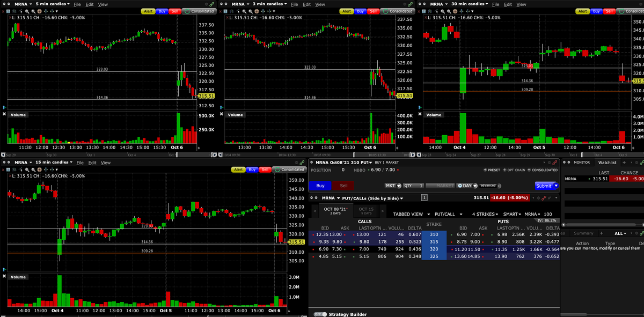Click the gear icon in order entry panel
Screen dimensions: 644x317
548,162
